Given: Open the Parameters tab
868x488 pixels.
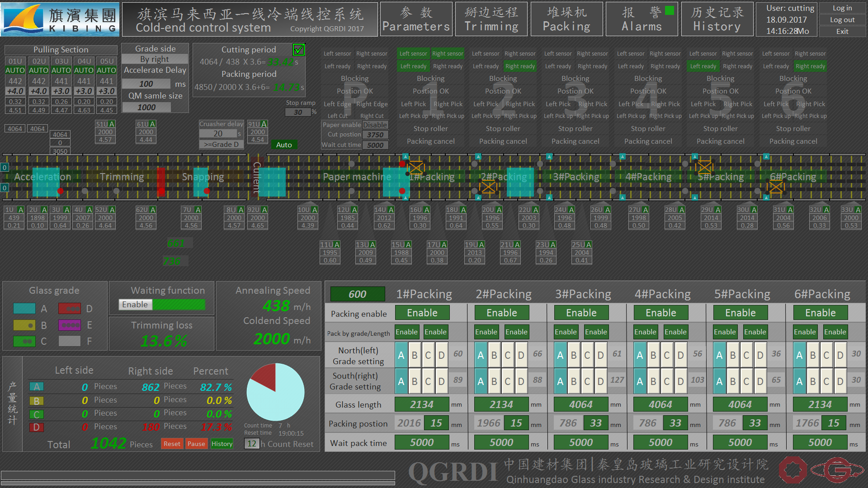Looking at the screenshot, I should (416, 19).
